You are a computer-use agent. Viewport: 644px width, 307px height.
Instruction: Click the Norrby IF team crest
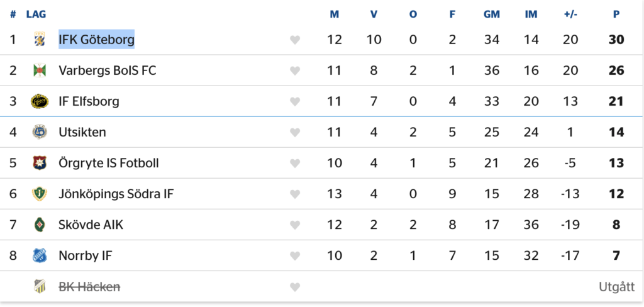tap(40, 255)
